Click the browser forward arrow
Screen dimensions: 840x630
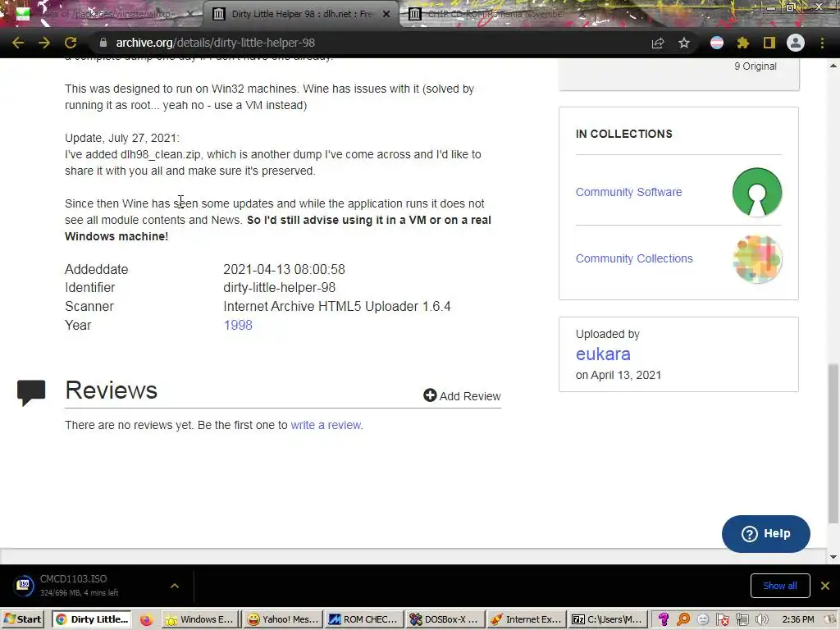[44, 43]
